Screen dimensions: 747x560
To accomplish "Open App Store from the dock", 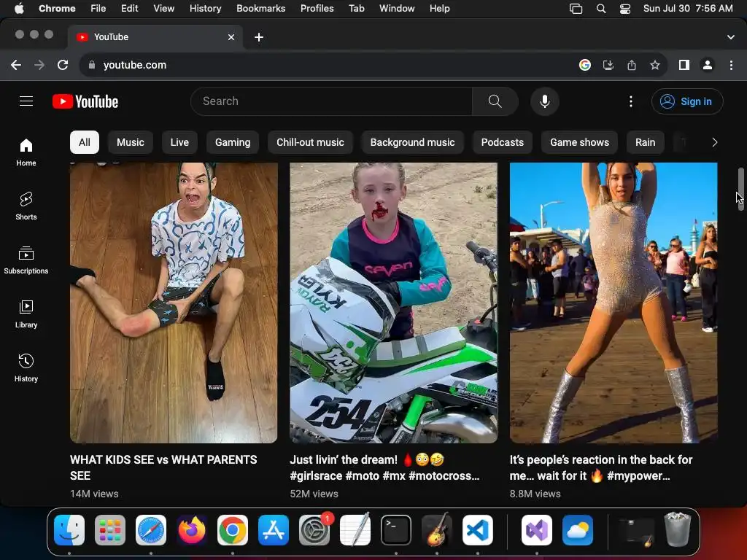I will coord(274,530).
